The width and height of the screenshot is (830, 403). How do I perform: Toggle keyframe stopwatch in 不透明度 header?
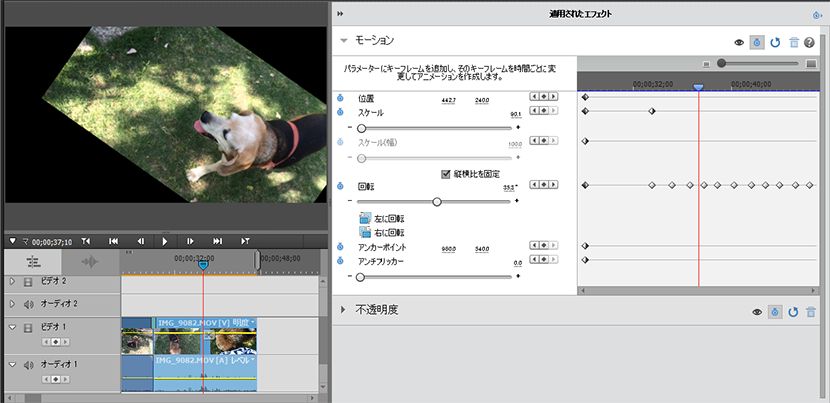pos(774,312)
